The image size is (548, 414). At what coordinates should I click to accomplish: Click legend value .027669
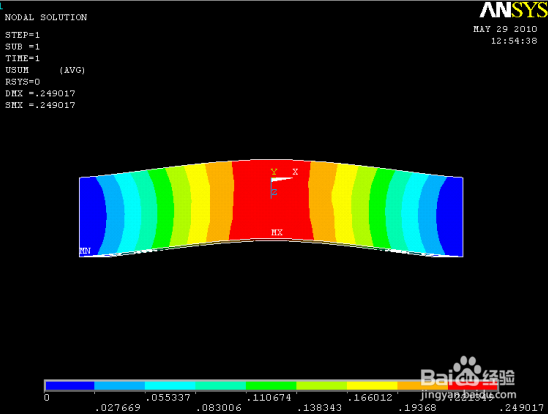(x=118, y=408)
